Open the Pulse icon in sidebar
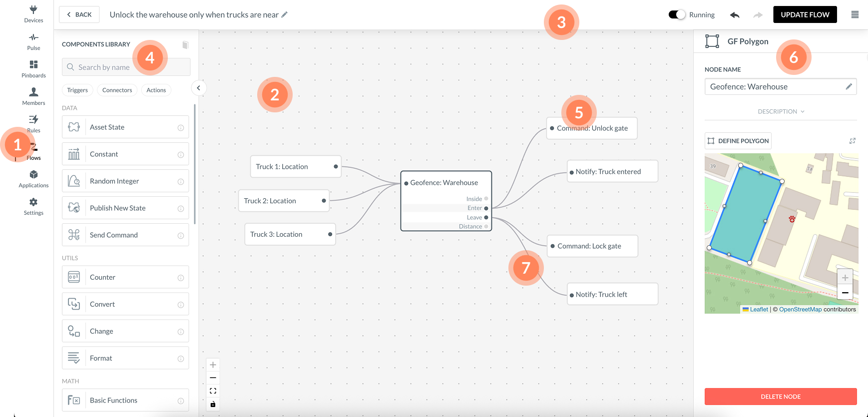The height and width of the screenshot is (417, 868). 33,41
